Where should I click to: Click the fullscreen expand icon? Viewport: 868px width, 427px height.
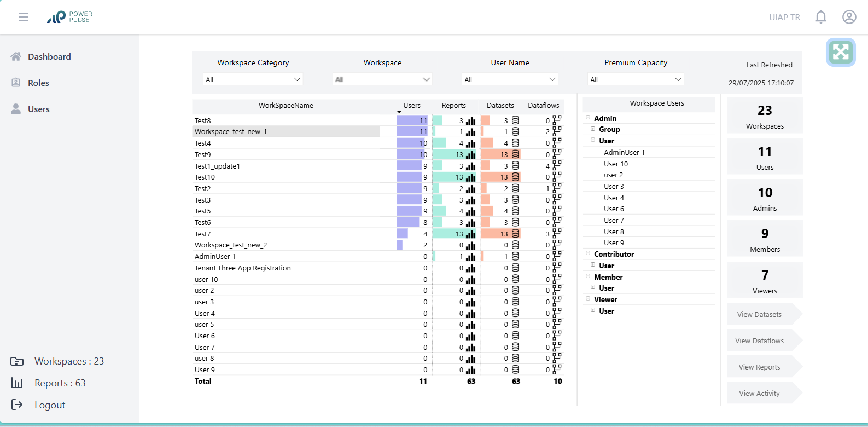tap(841, 52)
